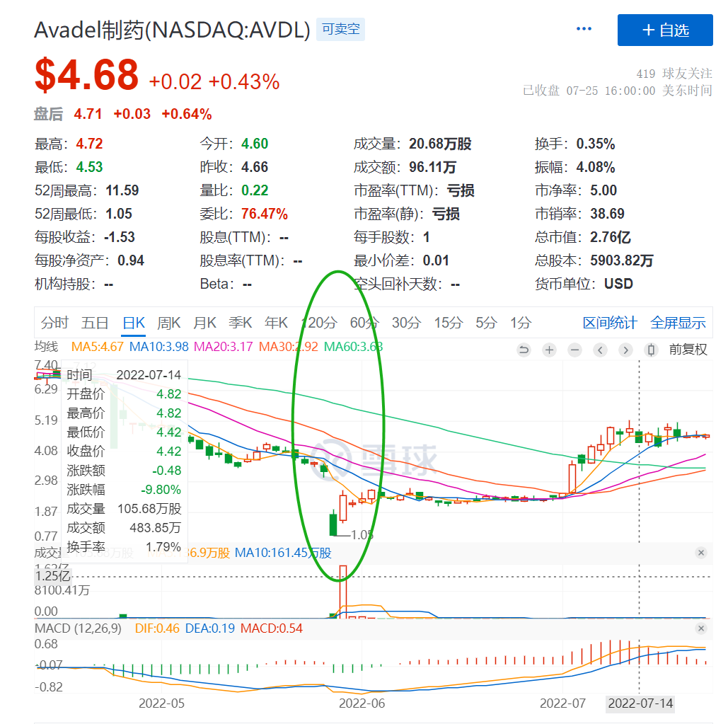The image size is (728, 724).
Task: Close the MACD indicator panel
Action: click(701, 628)
